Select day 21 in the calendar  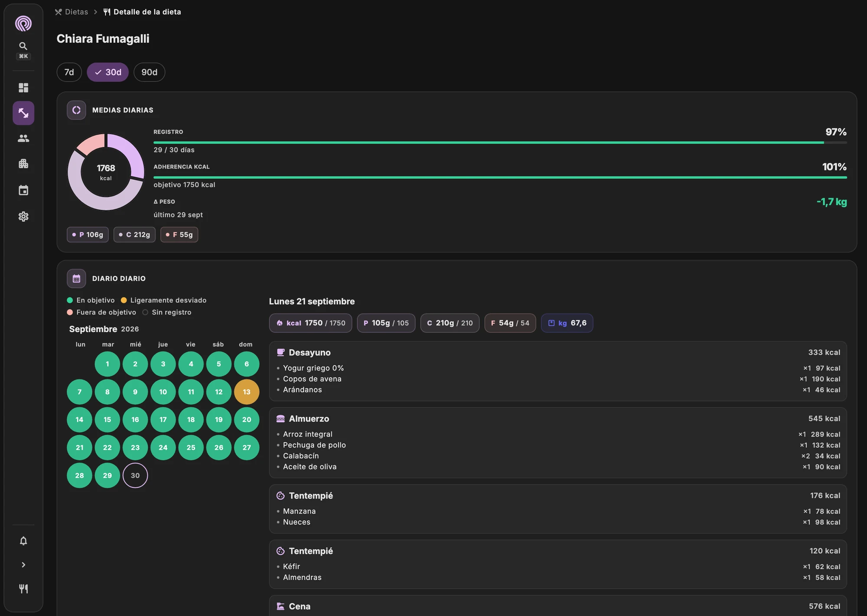[79, 447]
